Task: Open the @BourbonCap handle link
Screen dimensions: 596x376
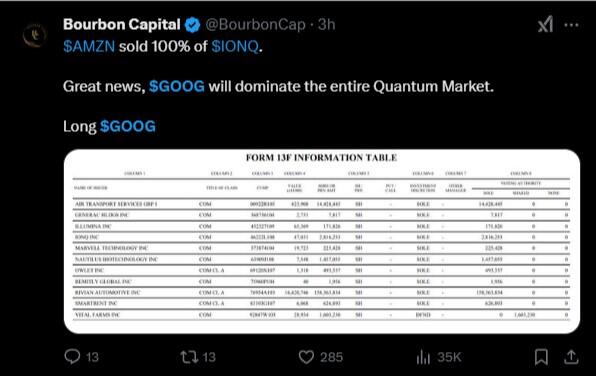Action: pyautogui.click(x=255, y=25)
